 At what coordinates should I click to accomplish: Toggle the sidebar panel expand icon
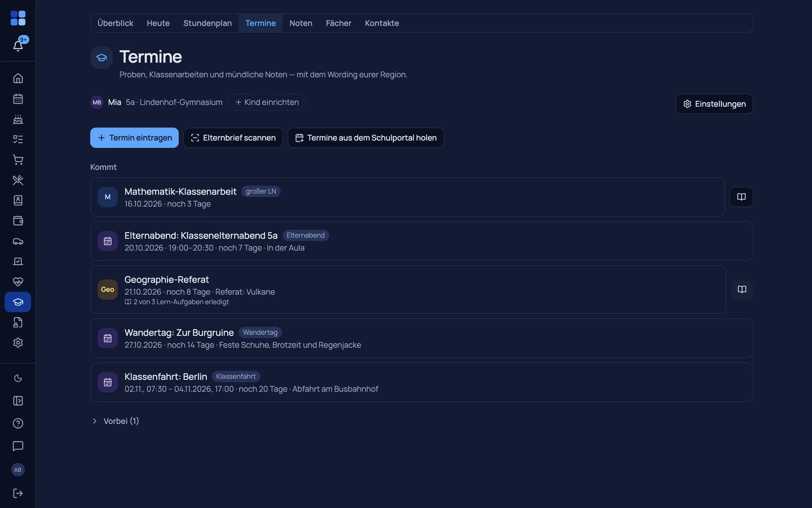18,401
